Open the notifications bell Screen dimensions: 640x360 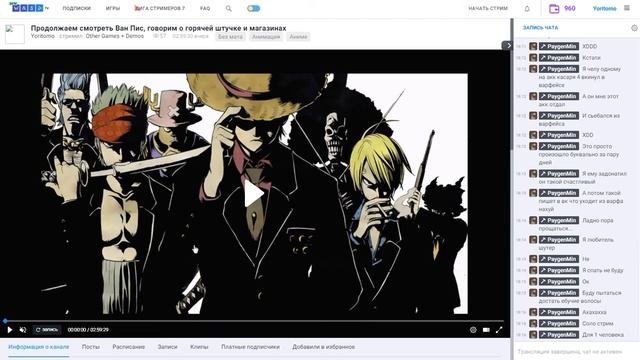click(527, 8)
